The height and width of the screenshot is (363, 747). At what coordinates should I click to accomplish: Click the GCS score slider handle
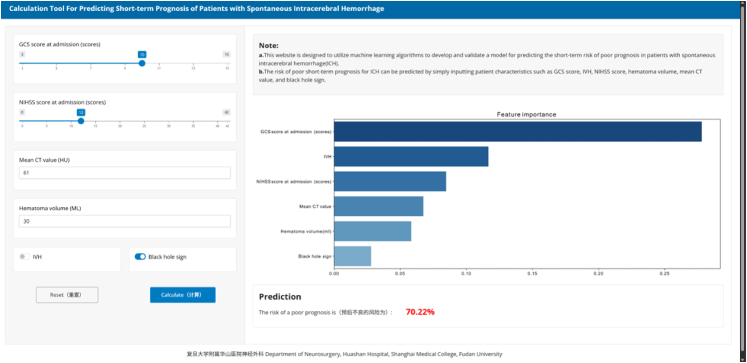[141, 63]
